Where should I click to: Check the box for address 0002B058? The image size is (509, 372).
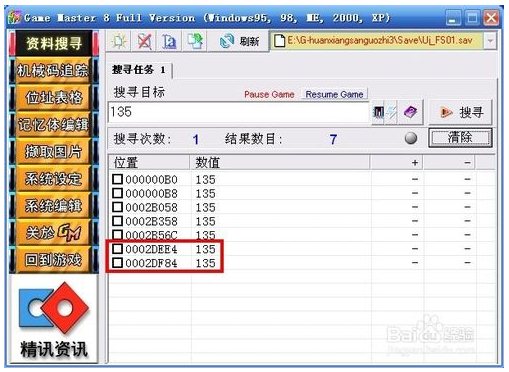point(117,207)
